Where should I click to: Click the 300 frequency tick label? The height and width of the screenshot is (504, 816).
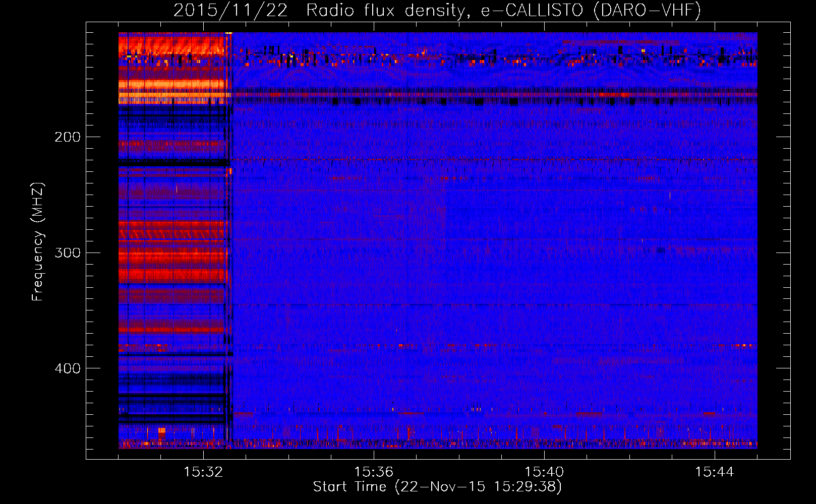tap(68, 253)
